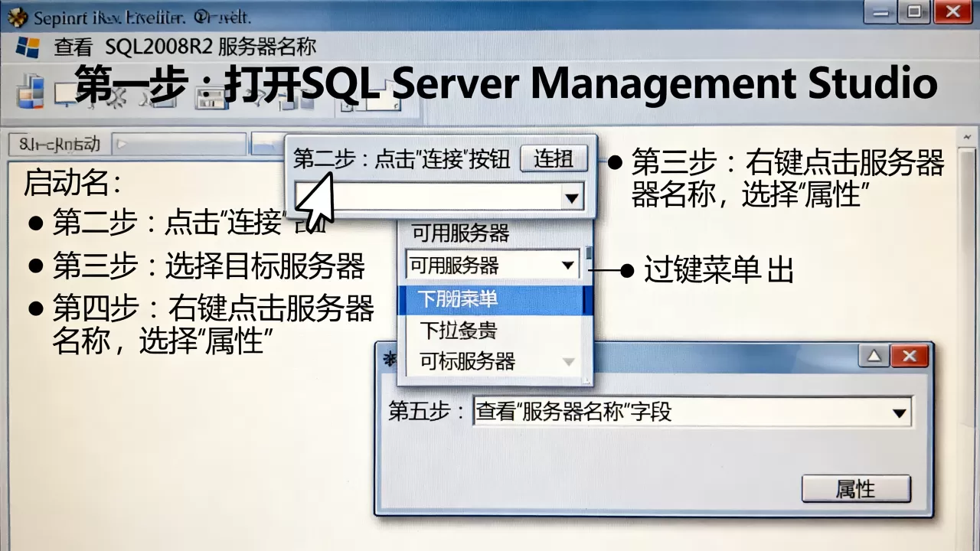Click the 属性 button in the dialog

click(x=856, y=489)
